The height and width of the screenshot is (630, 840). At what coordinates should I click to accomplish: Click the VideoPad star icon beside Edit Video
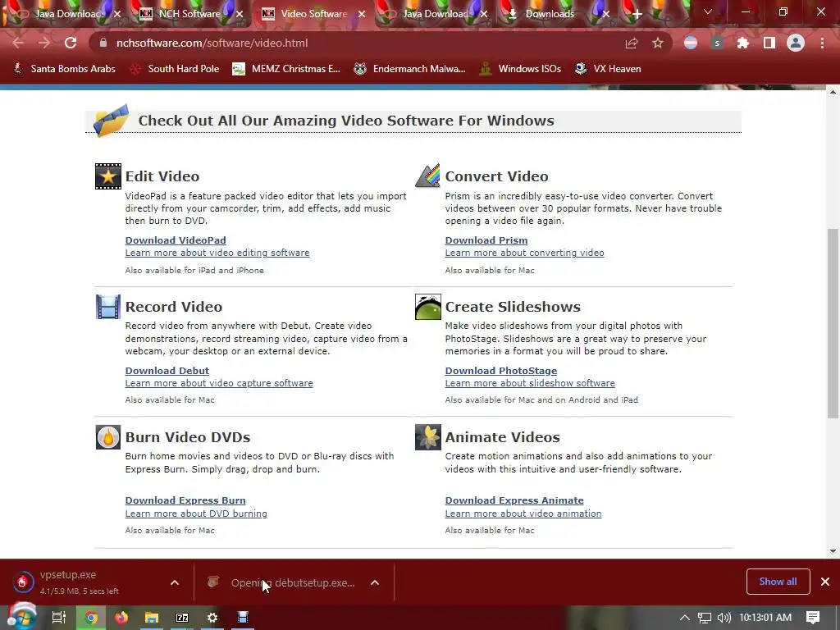[x=107, y=176]
